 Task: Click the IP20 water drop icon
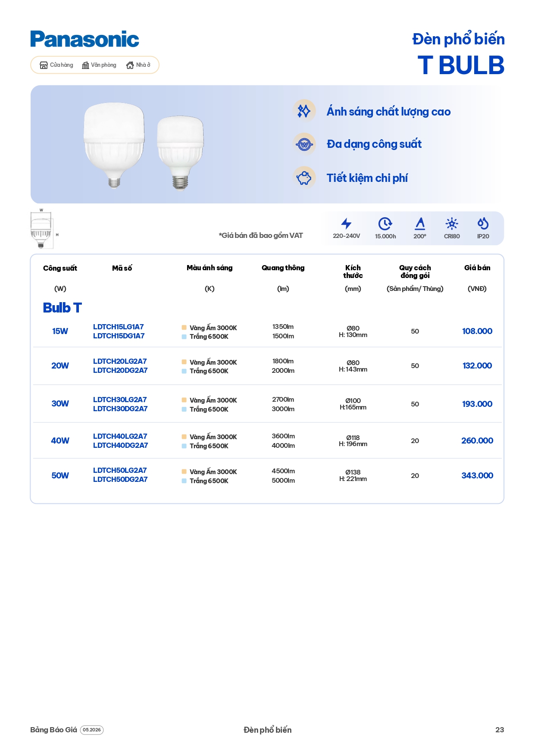pos(483,223)
